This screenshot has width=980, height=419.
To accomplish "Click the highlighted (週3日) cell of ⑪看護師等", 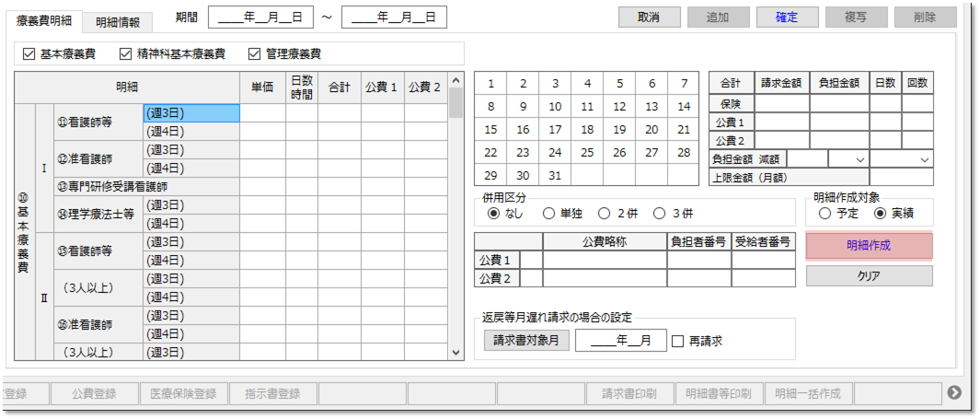I will tap(191, 113).
